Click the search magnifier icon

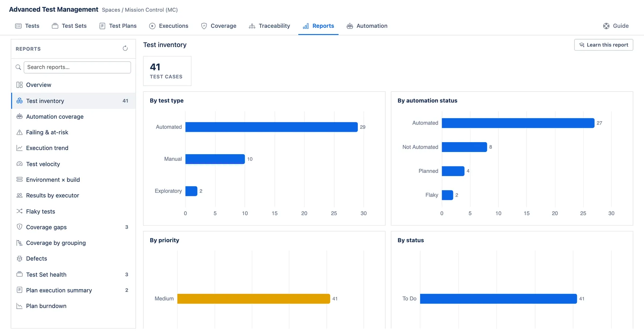18,67
